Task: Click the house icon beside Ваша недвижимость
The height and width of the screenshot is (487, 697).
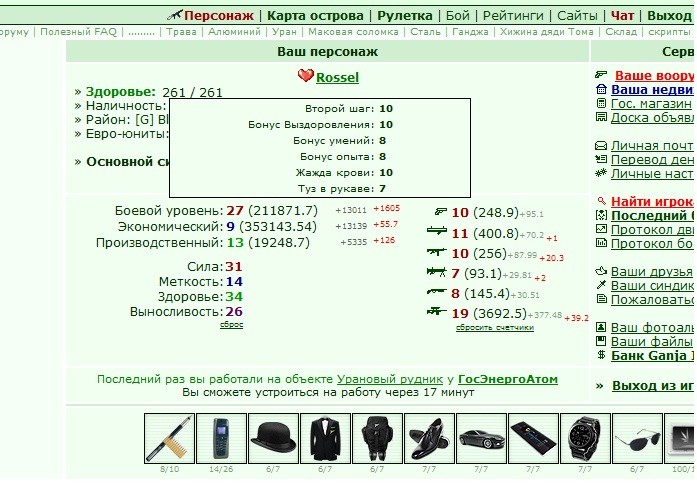Action: pyautogui.click(x=601, y=89)
